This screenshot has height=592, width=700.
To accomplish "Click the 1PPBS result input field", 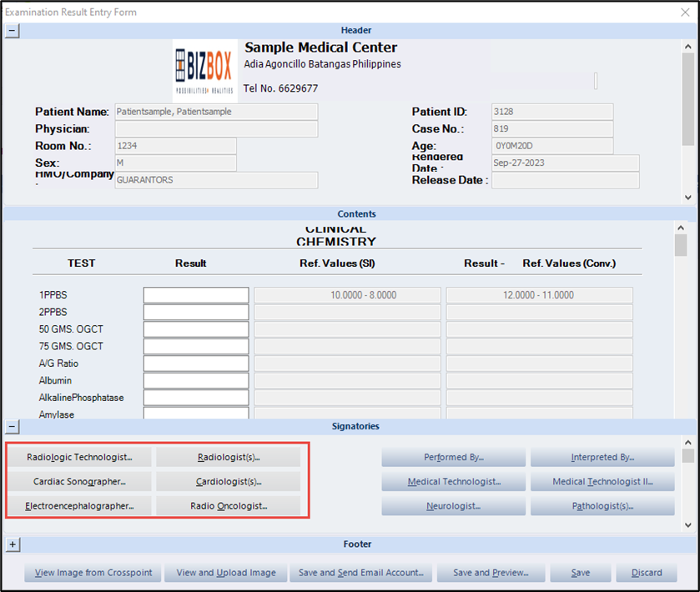I will click(196, 295).
